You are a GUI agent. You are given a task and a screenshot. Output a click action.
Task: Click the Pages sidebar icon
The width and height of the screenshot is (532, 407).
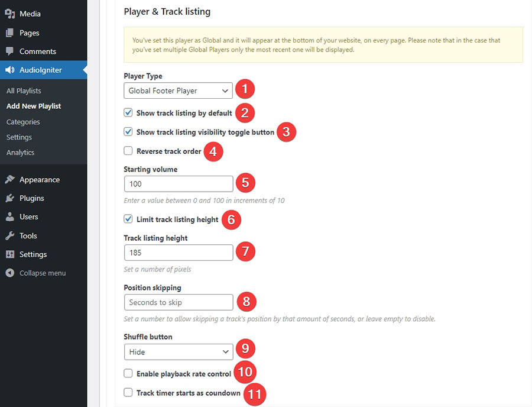pyautogui.click(x=10, y=33)
